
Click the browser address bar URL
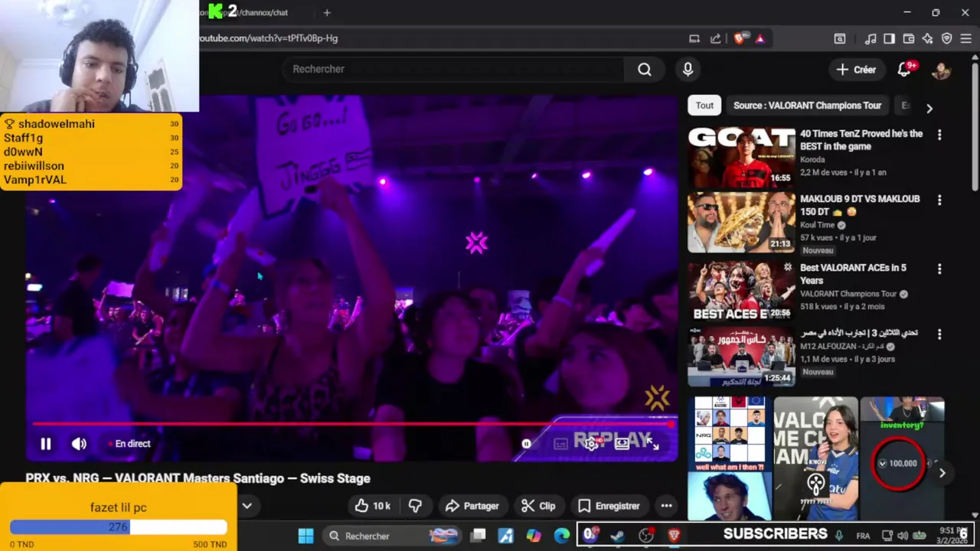[269, 38]
